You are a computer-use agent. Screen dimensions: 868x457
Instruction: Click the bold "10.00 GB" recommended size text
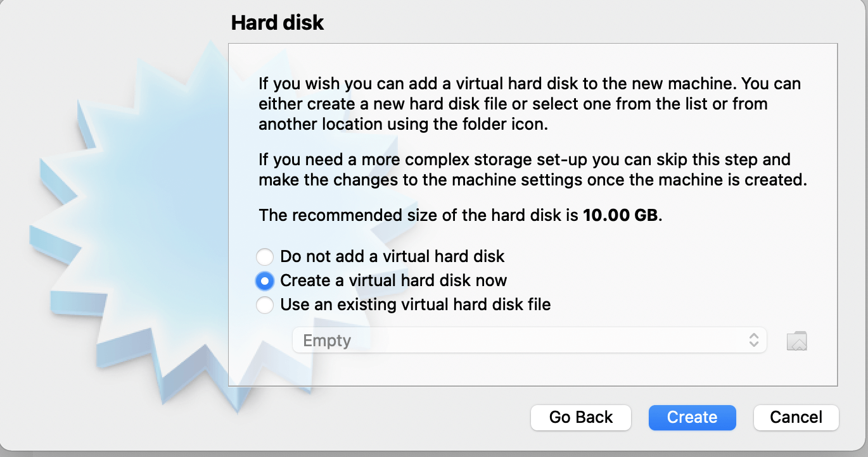point(621,215)
